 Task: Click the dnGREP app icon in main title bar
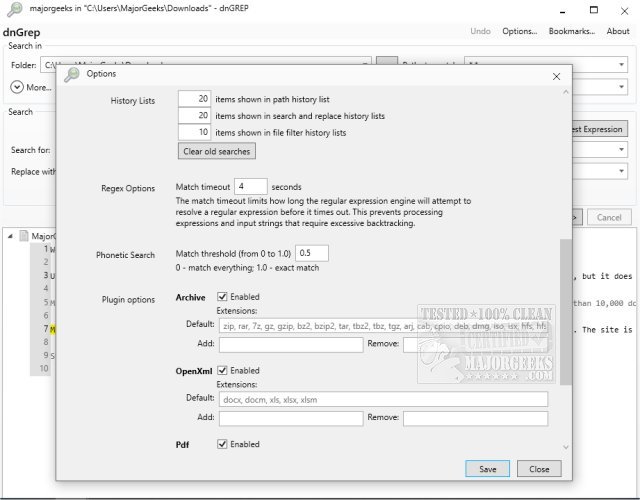15,9
